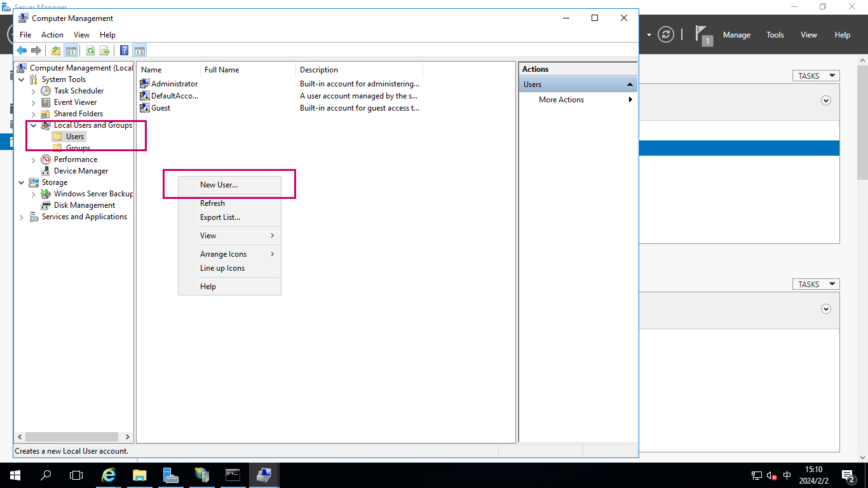Open Disk Management in the tree
This screenshot has width=868, height=488.
coord(85,205)
